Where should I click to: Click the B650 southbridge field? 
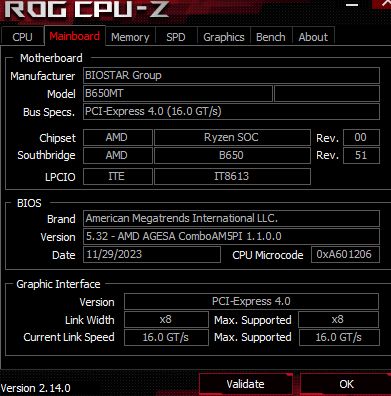coord(232,155)
